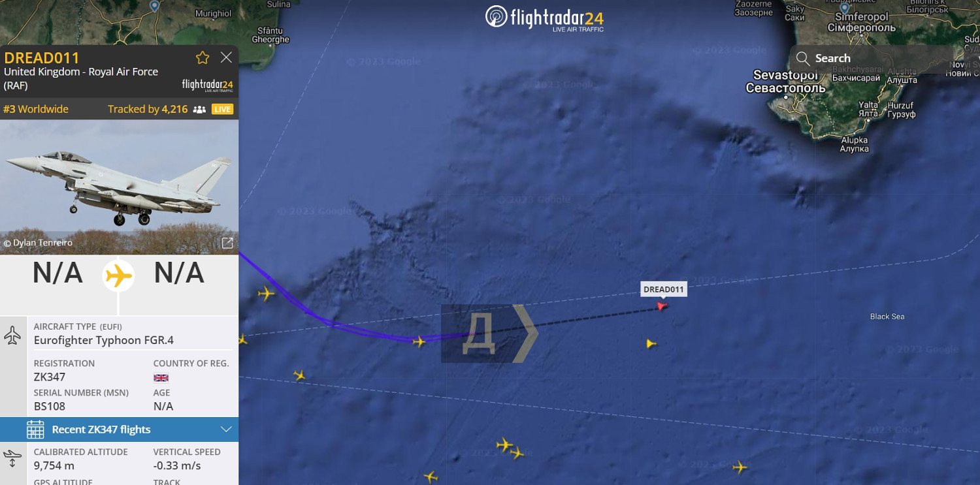Select the map pin near Simferopol
Screen dimensions: 980x485
[844, 8]
